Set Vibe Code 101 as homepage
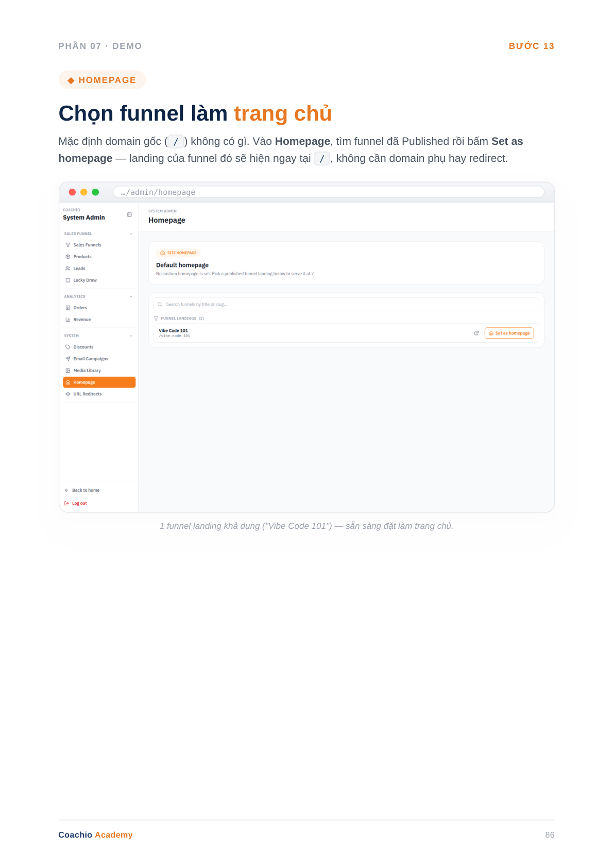Image resolution: width=613 pixels, height=868 pixels. click(x=509, y=333)
